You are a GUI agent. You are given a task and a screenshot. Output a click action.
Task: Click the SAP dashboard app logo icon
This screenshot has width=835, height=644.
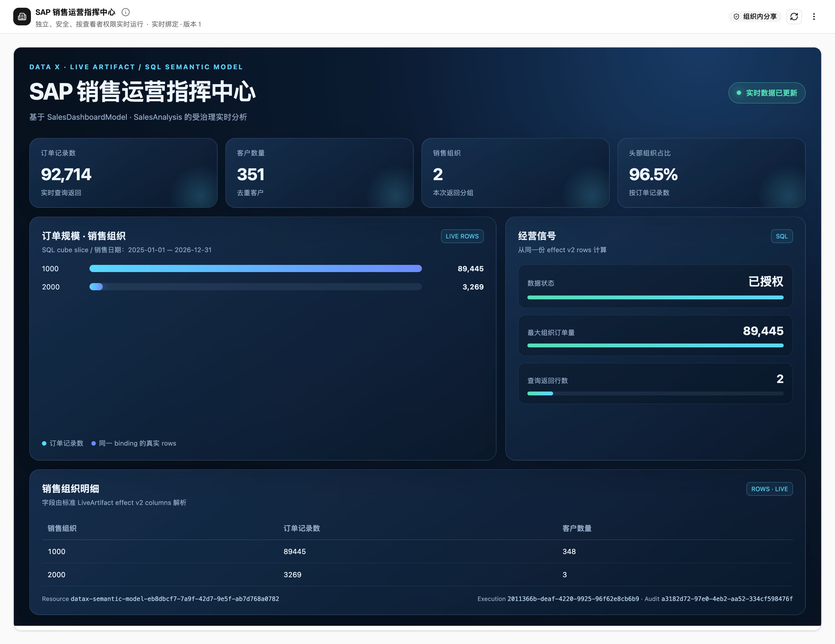click(22, 17)
